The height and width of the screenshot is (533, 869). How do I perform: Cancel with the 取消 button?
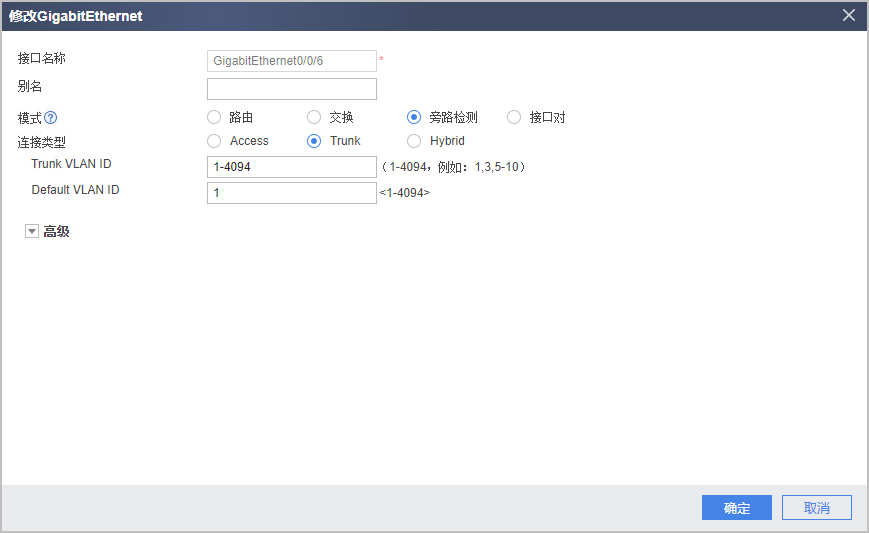816,508
